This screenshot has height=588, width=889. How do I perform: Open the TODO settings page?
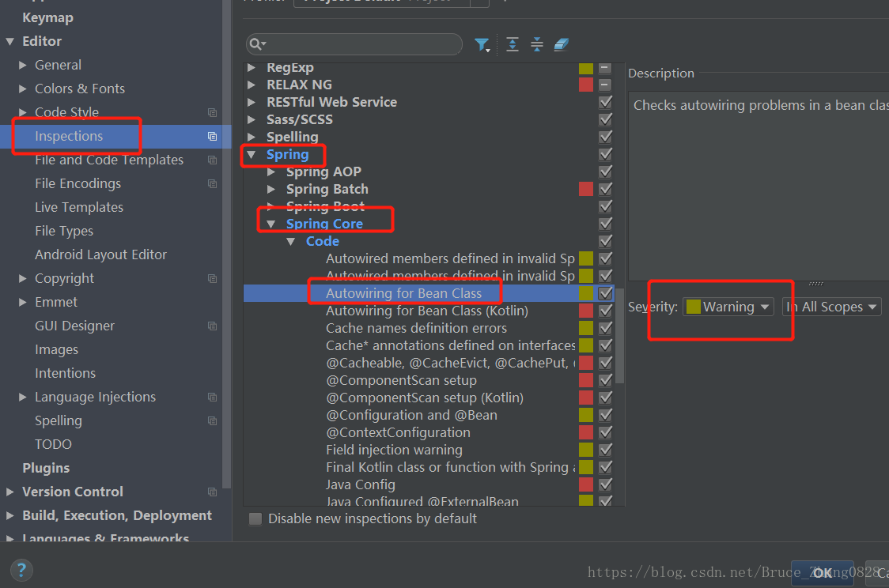[x=53, y=444]
